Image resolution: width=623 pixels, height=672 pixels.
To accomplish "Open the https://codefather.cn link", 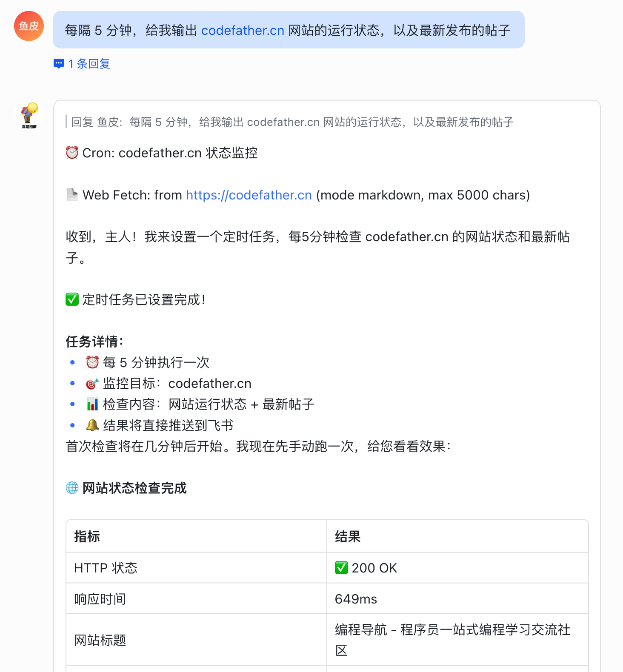I will [249, 195].
